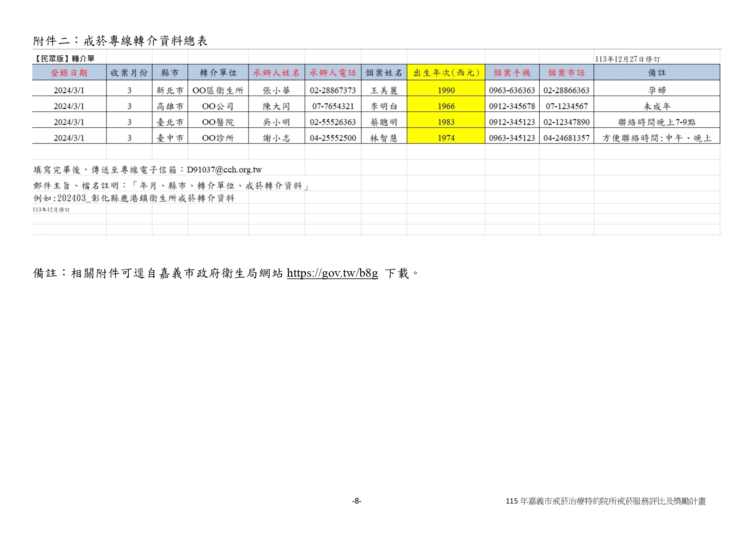This screenshot has height=535, width=756.
Task: Click the 登錄日期 column header
Action: [69, 73]
